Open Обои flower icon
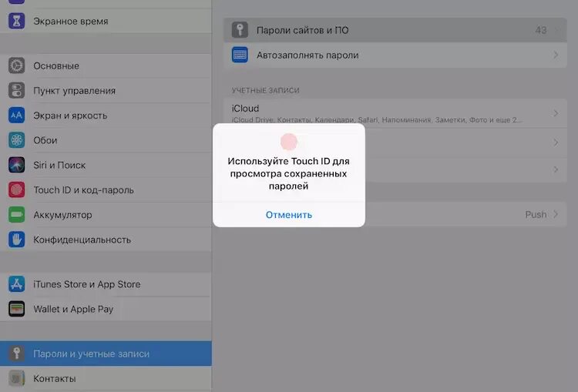 (x=17, y=140)
